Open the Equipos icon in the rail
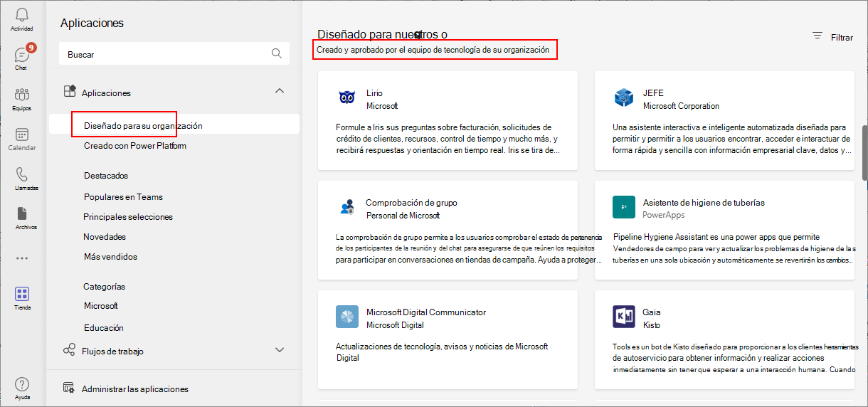Viewport: 868px width, 407px height. (x=22, y=95)
